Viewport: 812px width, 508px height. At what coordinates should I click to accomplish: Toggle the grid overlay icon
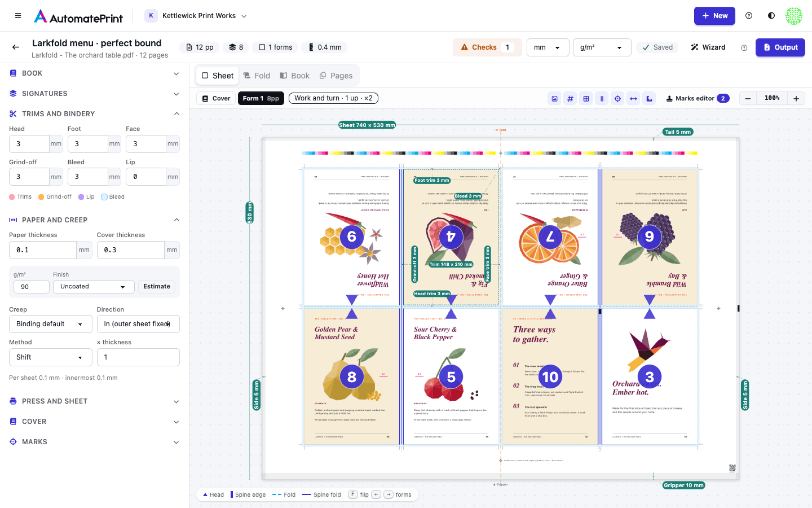pyautogui.click(x=586, y=99)
